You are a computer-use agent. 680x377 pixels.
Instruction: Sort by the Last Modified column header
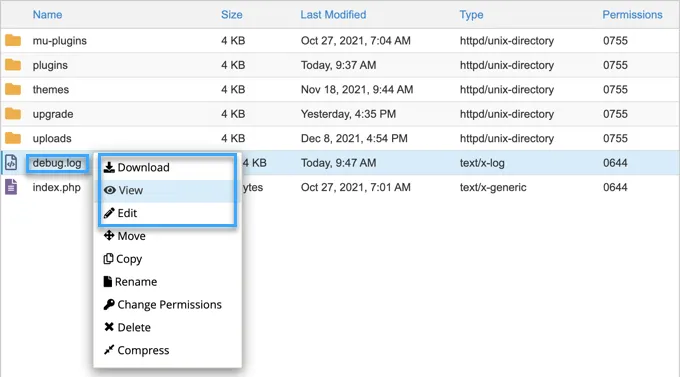(333, 15)
